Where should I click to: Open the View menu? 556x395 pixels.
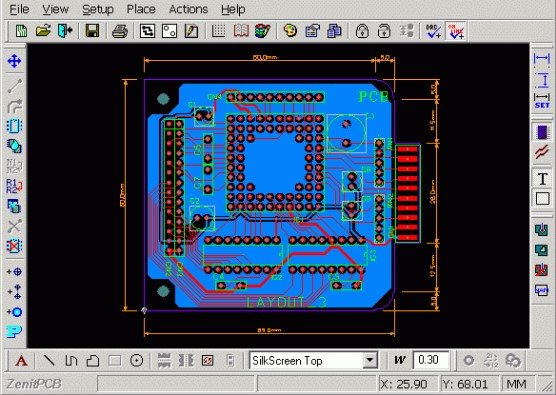point(55,9)
